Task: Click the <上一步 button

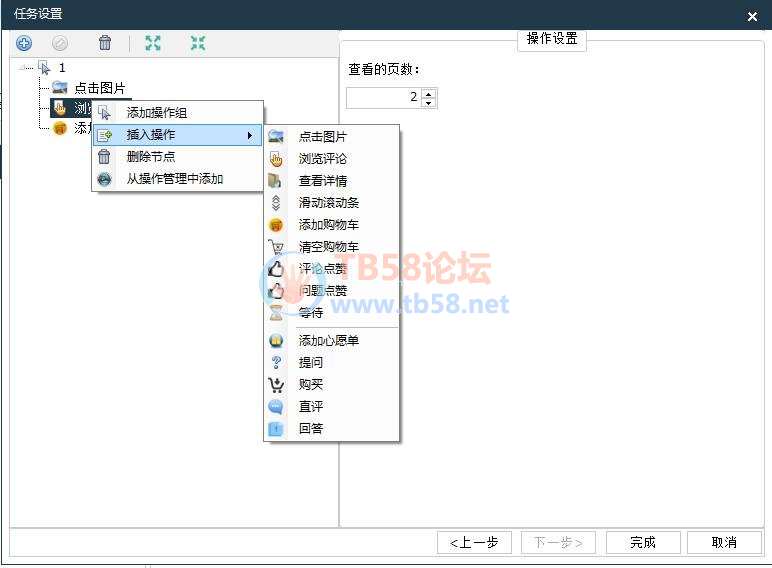Action: tap(474, 542)
